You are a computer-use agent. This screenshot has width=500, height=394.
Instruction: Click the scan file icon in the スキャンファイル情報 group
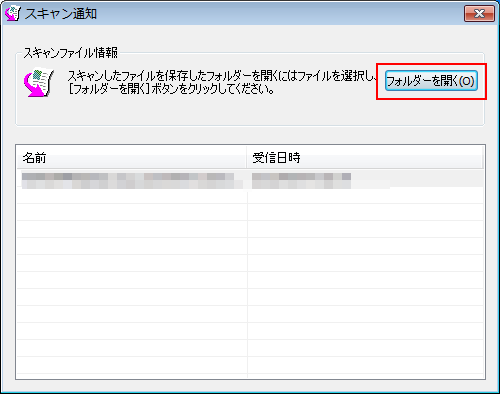pos(38,82)
